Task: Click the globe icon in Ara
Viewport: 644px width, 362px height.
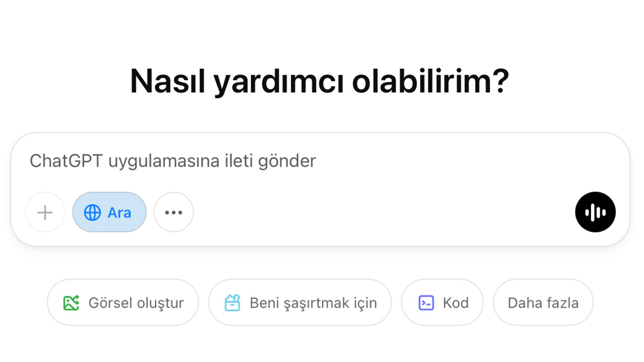Action: pos(92,212)
